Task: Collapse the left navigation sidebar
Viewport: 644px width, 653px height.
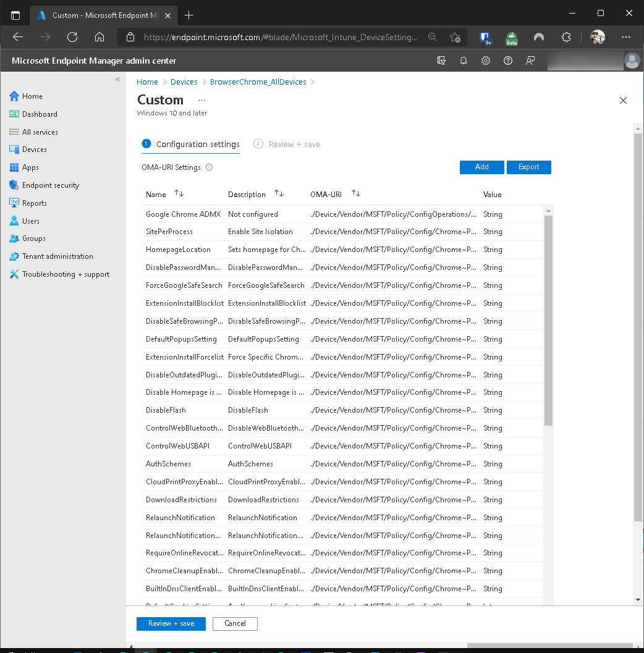Action: coord(118,79)
